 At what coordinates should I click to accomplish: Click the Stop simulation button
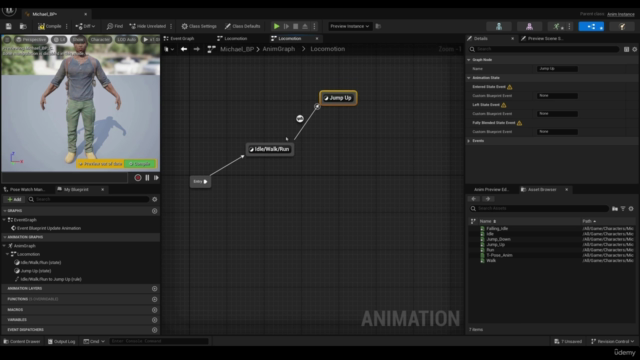(x=296, y=26)
